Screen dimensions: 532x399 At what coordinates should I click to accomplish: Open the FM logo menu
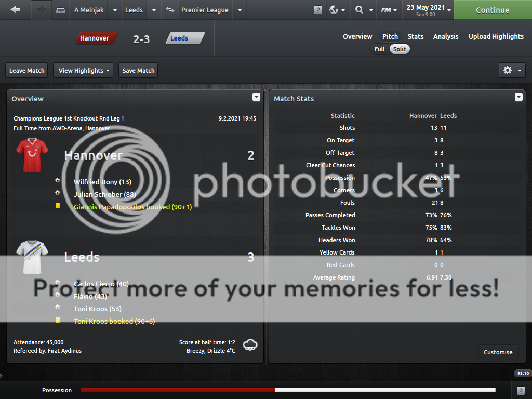[x=386, y=10]
